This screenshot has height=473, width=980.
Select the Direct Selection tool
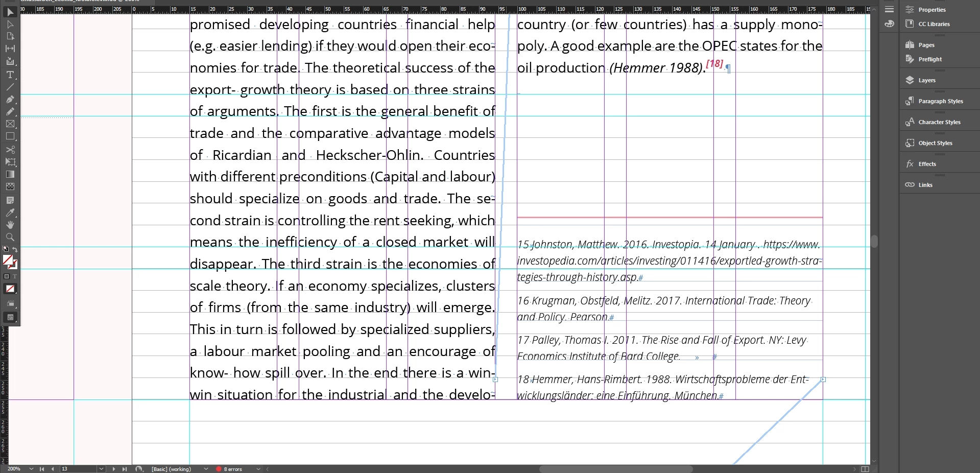[x=10, y=24]
